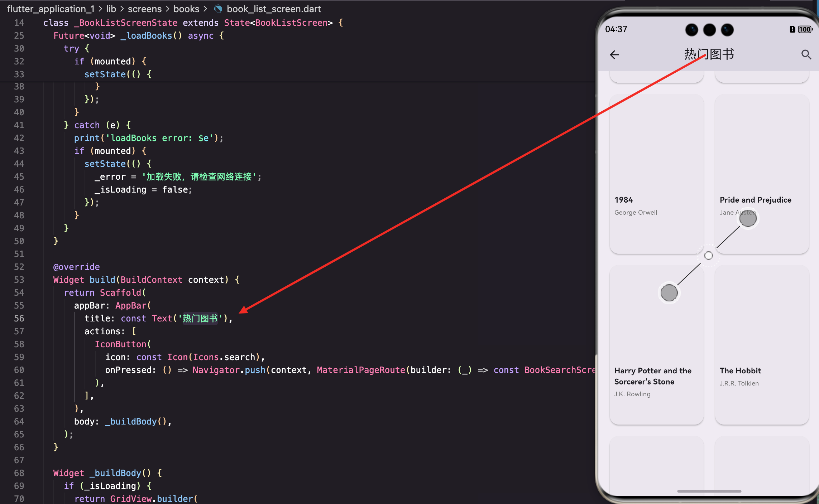The height and width of the screenshot is (504, 819).
Task: Select the lib folder in breadcrumb
Action: [x=111, y=9]
